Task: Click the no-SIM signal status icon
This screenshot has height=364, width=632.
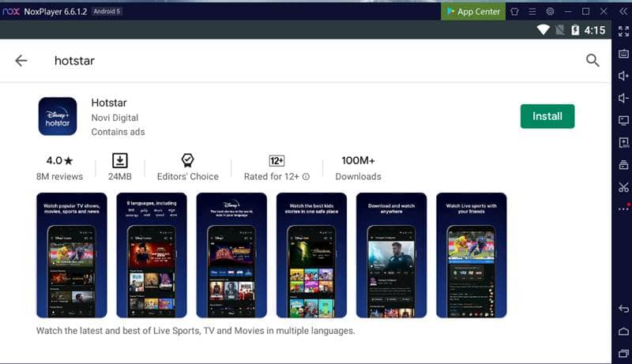Action: tap(560, 30)
